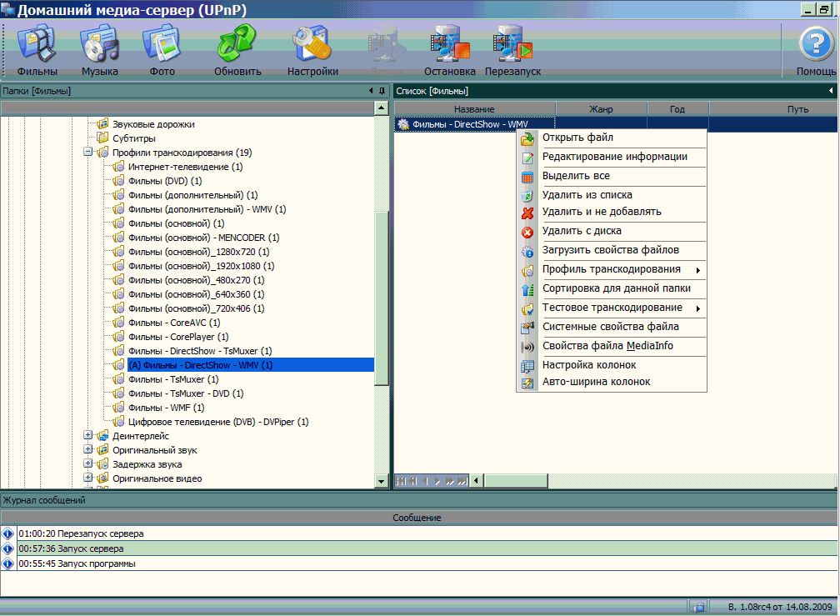Click the Авто-ширина колонок icon
Screen dimensions: 840x616
(x=527, y=383)
